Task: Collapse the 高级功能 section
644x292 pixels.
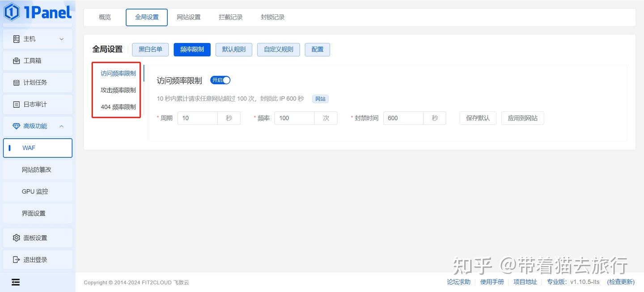Action: 61,126
